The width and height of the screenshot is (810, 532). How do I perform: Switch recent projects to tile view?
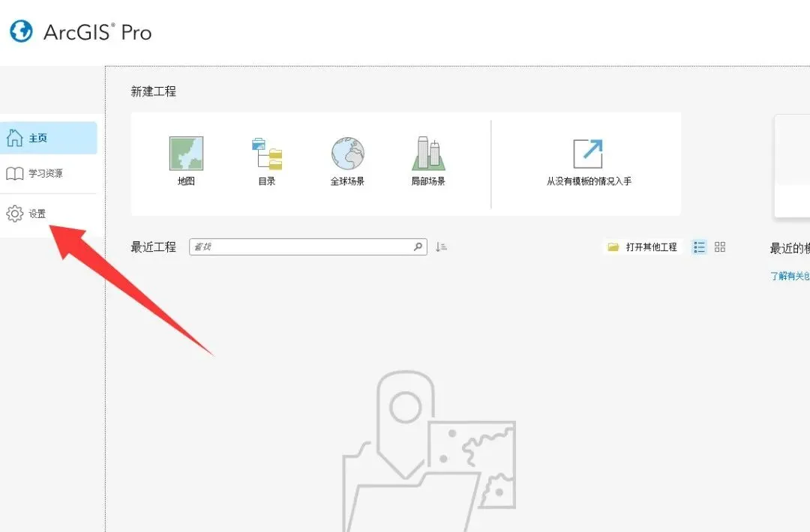pyautogui.click(x=720, y=247)
